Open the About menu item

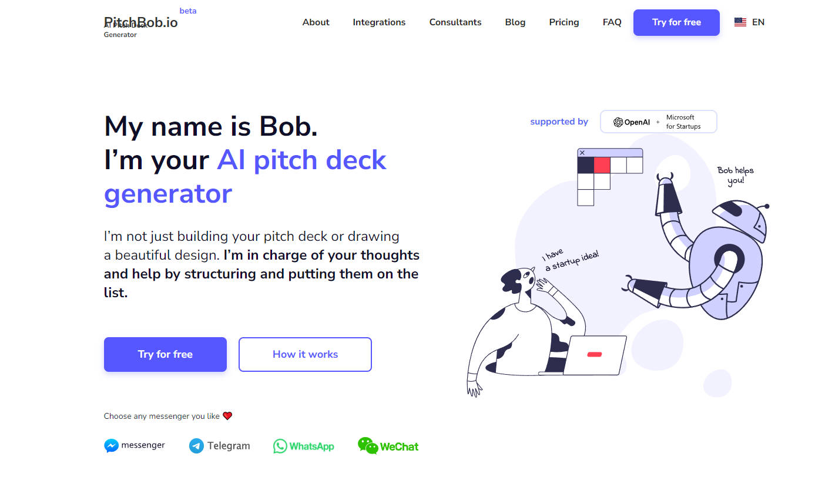coord(316,22)
